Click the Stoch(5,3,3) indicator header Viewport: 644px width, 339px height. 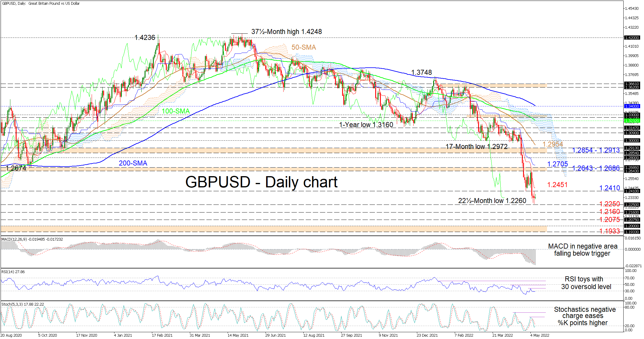(22, 304)
